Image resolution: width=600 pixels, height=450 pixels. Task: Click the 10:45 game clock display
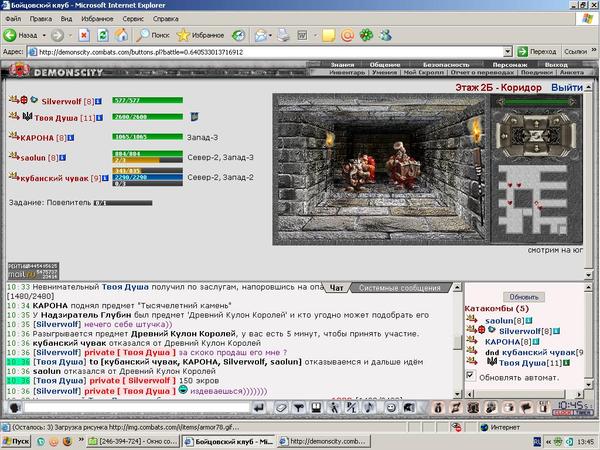(572, 405)
